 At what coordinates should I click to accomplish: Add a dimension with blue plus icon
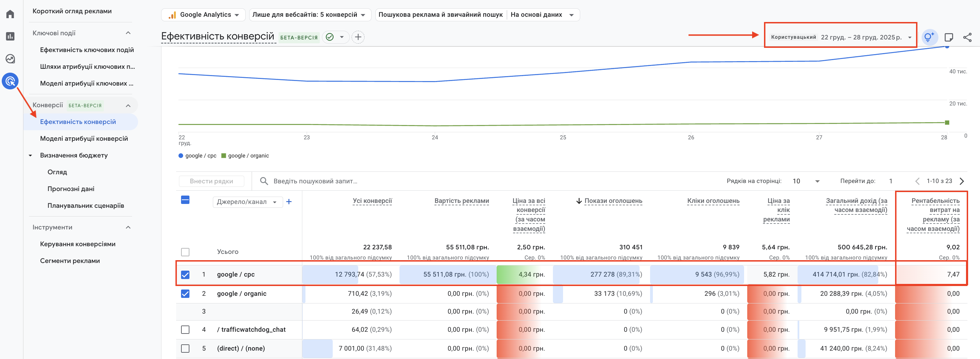[x=289, y=202]
